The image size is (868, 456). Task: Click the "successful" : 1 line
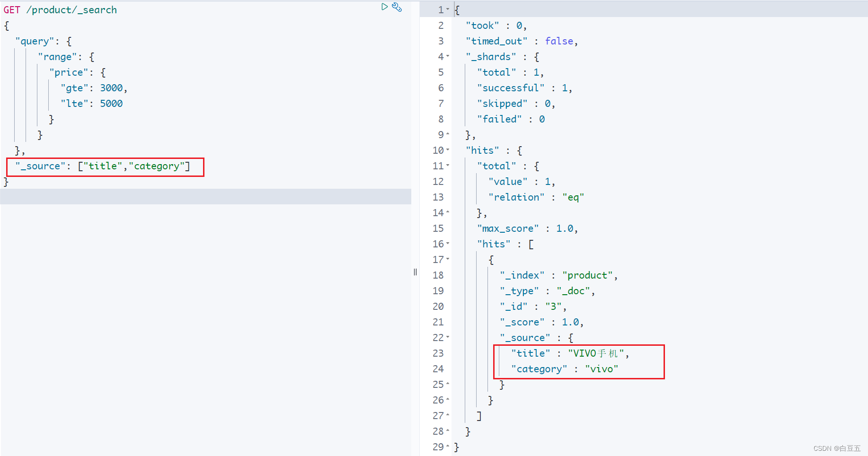pyautogui.click(x=524, y=88)
